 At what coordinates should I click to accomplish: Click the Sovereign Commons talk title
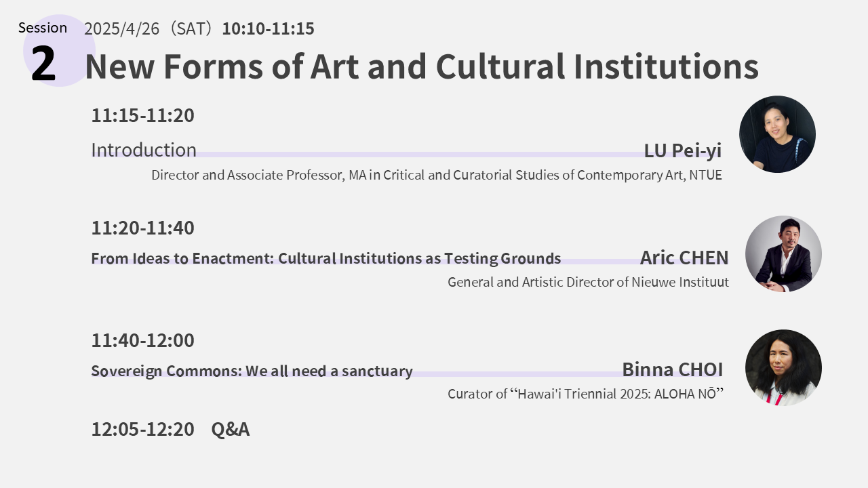tap(252, 371)
